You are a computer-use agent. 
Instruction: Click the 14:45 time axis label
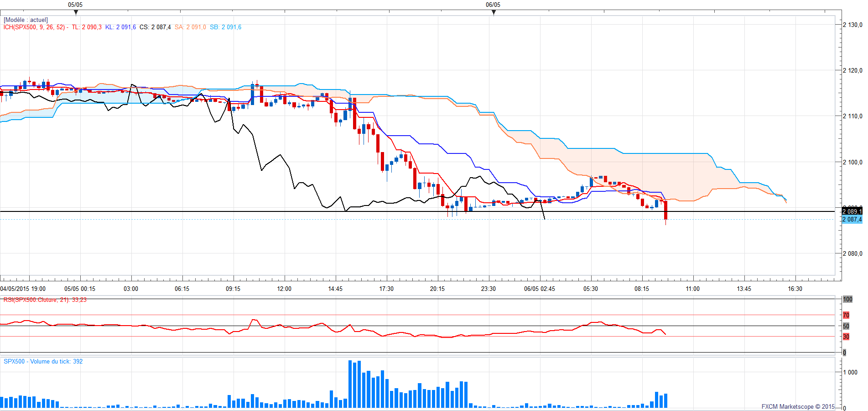tap(335, 289)
